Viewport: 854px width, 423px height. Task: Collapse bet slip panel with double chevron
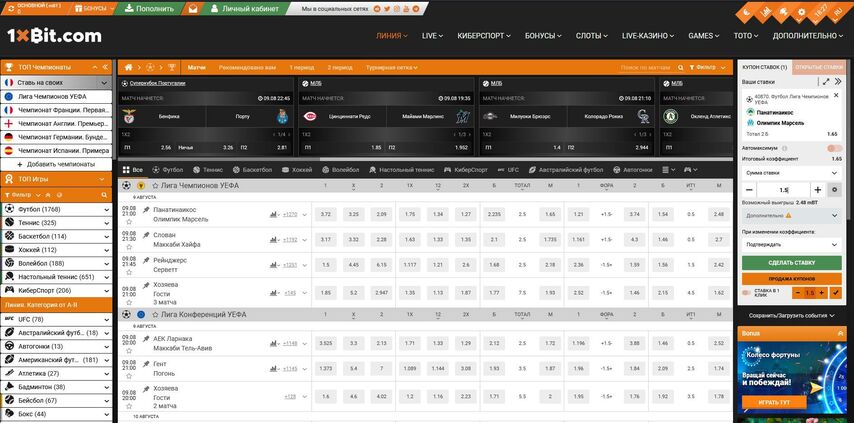click(x=838, y=82)
